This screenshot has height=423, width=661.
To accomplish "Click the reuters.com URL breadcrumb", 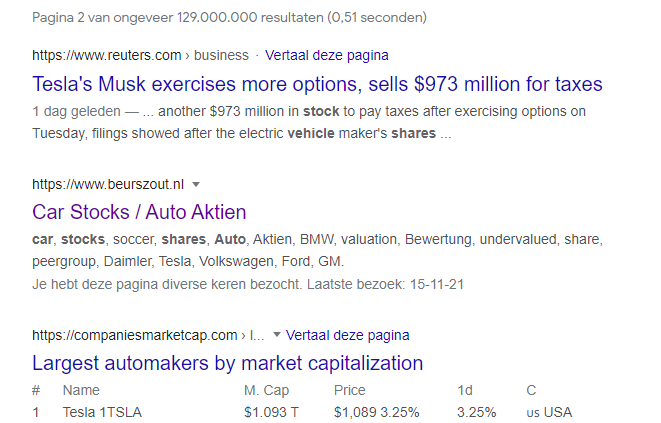I will point(142,55).
